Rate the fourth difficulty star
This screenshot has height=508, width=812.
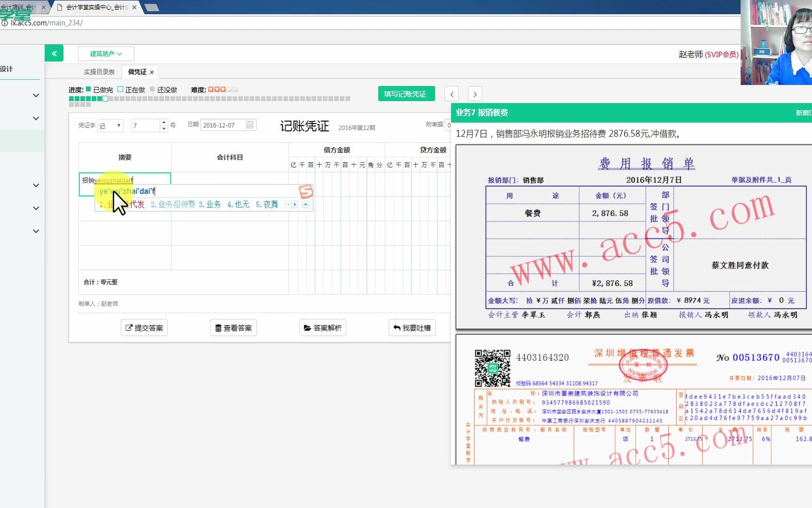(228, 89)
